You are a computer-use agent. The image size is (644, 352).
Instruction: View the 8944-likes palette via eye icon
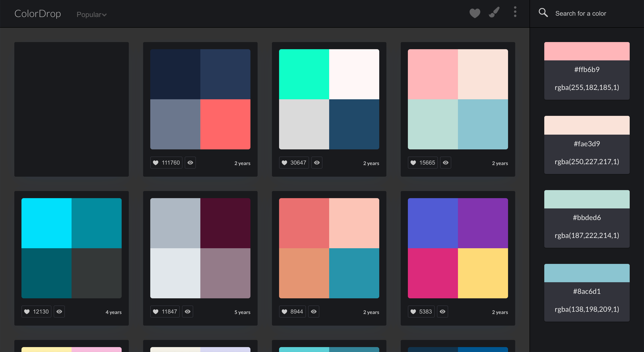click(314, 312)
